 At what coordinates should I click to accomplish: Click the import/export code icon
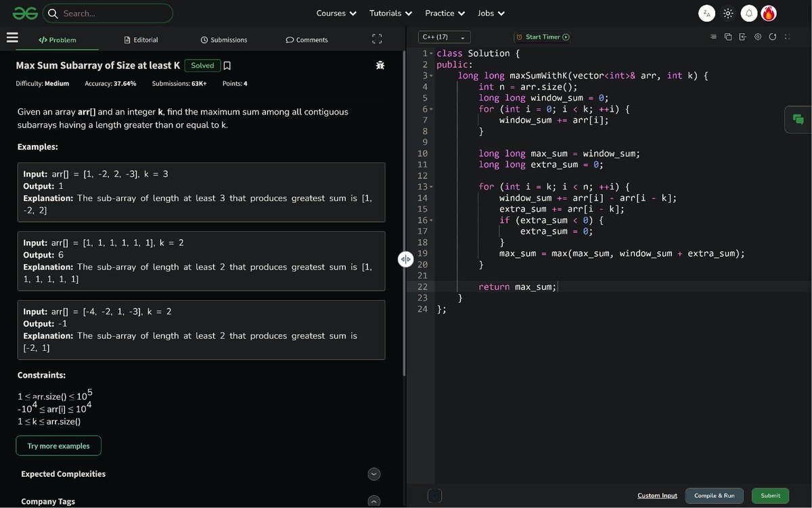click(x=742, y=37)
